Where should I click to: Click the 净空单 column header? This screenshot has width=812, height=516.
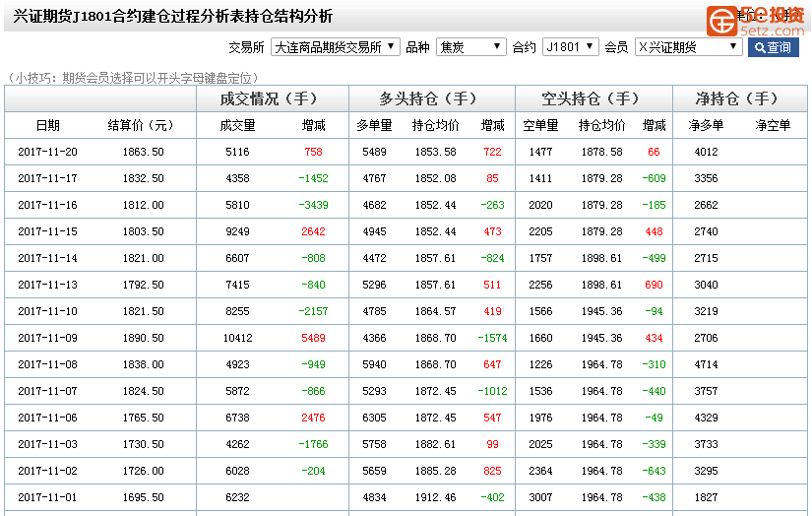click(773, 125)
